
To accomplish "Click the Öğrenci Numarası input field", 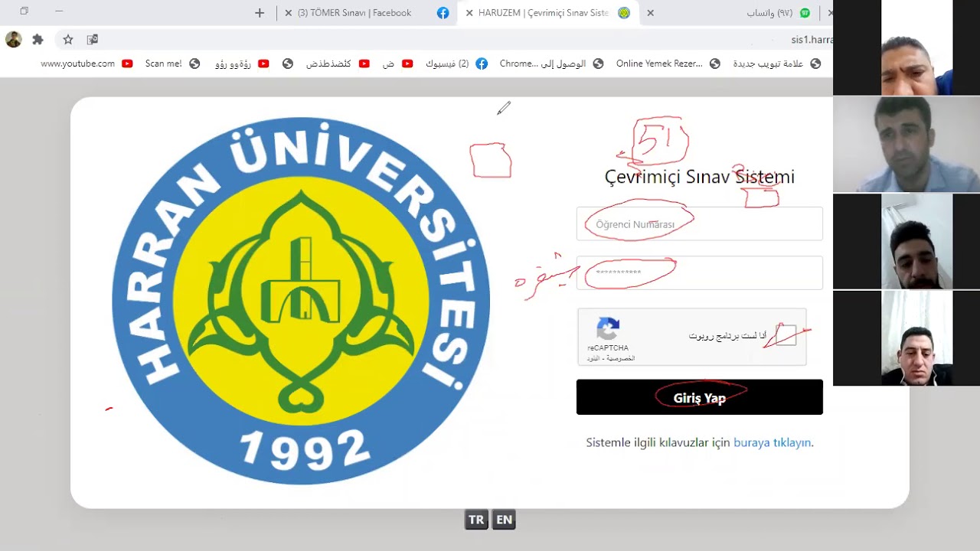I will point(699,224).
